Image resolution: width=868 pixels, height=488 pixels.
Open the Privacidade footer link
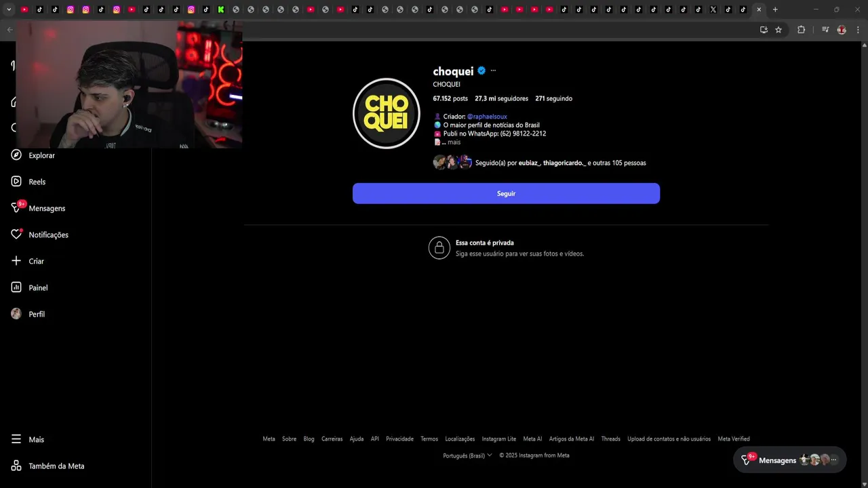point(400,439)
